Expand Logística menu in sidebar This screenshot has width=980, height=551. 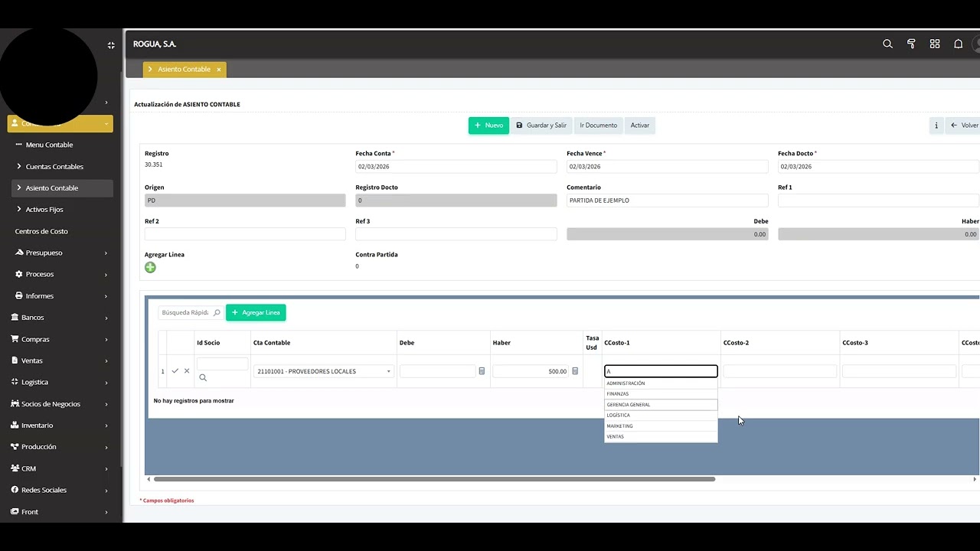point(60,382)
